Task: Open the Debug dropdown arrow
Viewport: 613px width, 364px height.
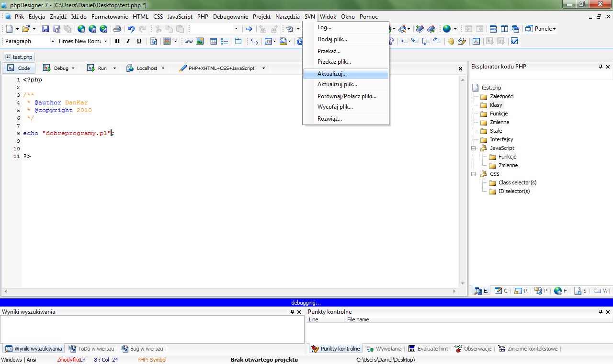Action: click(x=73, y=68)
